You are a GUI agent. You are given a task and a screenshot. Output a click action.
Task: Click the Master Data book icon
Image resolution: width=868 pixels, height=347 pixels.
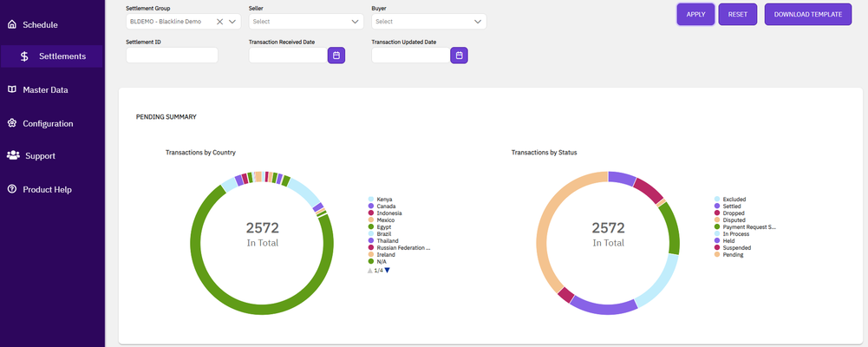[x=12, y=89]
